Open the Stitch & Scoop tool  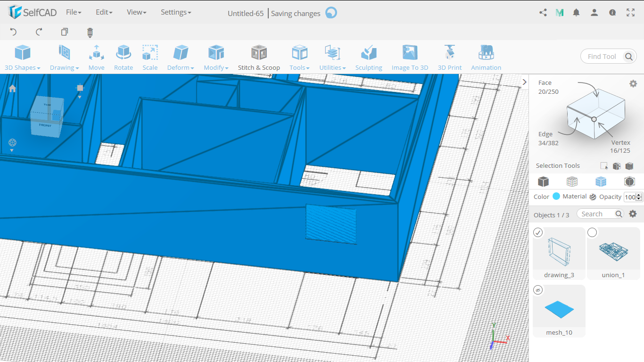(x=259, y=58)
